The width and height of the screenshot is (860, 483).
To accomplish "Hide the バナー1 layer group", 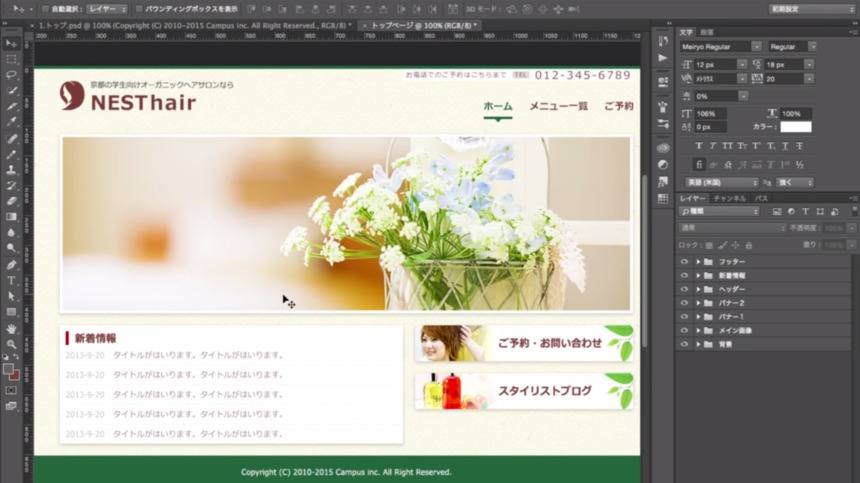I will click(x=684, y=317).
